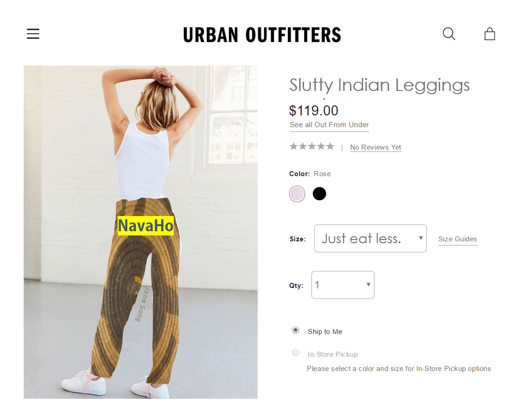This screenshot has width=519, height=420.
Task: Click the Size dropdown arrow
Action: 421,238
